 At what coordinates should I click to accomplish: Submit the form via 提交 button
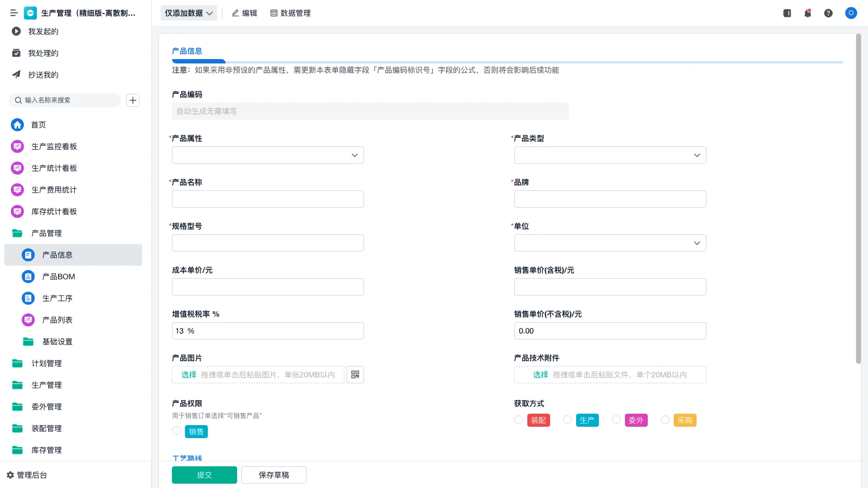point(204,474)
